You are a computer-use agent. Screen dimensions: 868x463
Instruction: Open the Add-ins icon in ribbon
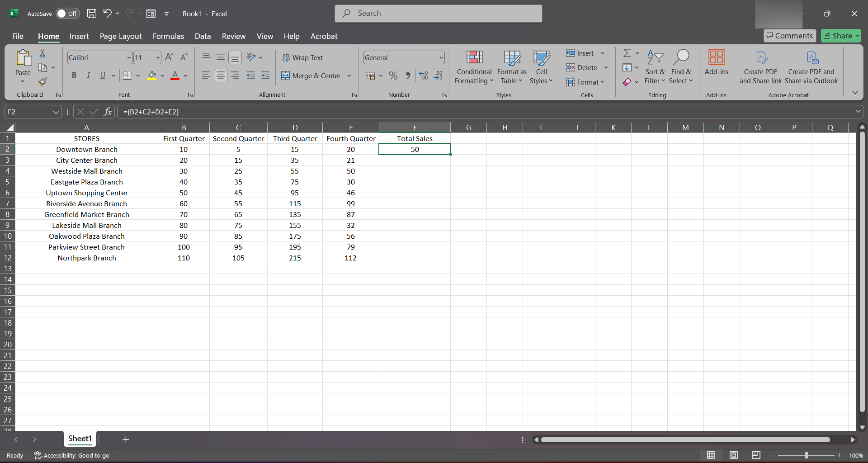[716, 62]
